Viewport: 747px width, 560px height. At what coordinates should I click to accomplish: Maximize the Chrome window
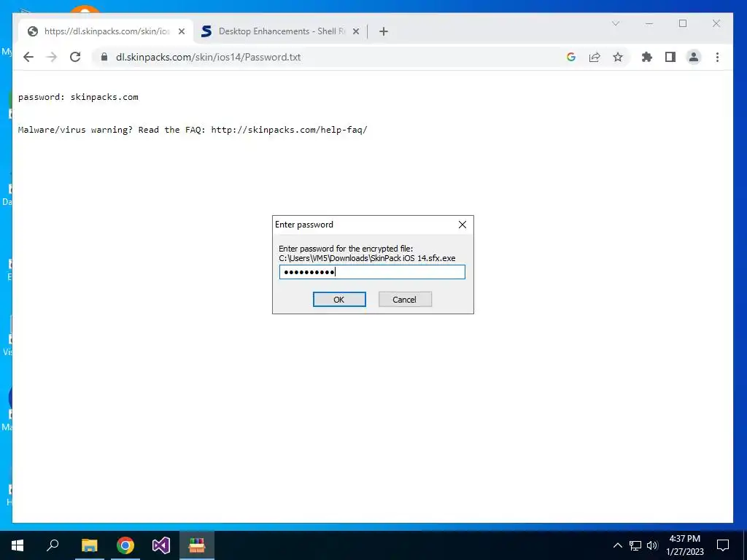[x=683, y=23]
